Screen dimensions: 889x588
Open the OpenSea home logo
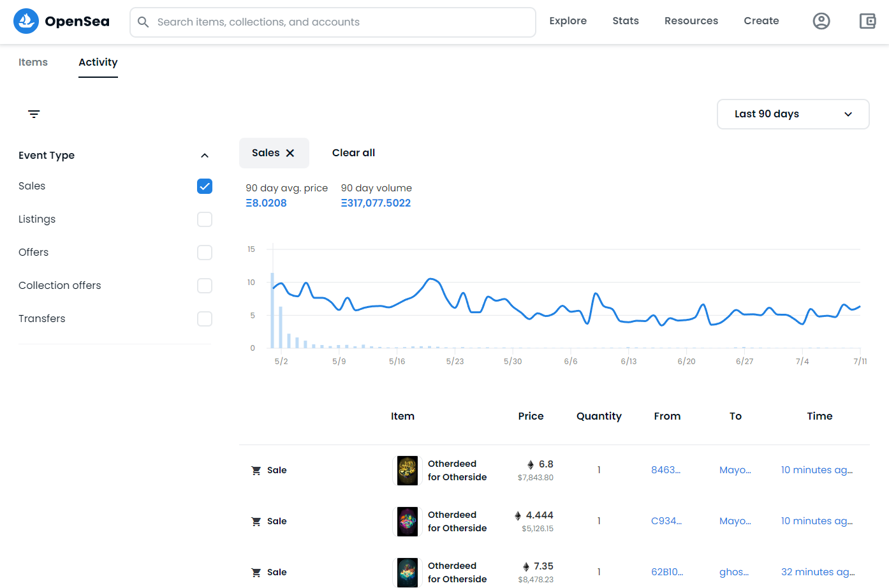[x=61, y=22]
